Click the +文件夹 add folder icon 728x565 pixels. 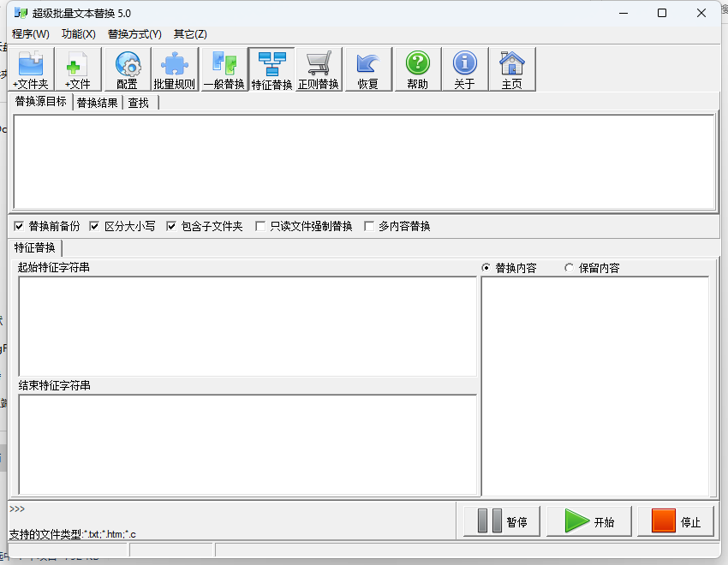pos(31,69)
